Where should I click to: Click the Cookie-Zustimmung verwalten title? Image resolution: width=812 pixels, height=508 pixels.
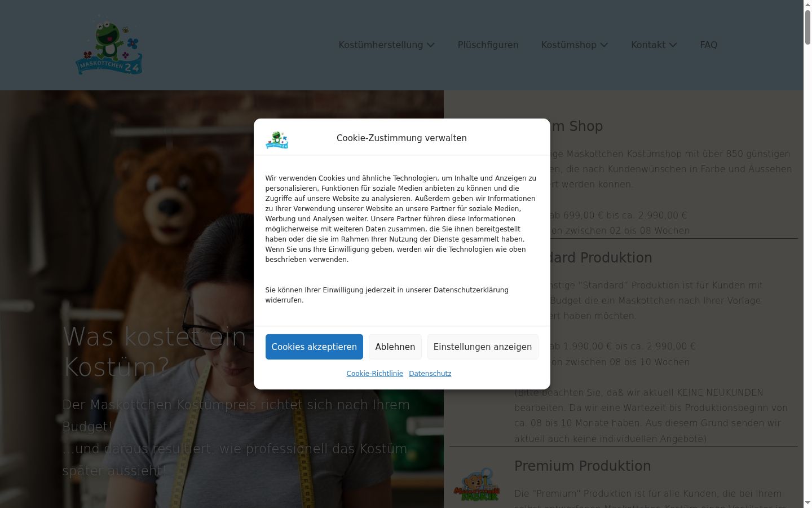(401, 138)
